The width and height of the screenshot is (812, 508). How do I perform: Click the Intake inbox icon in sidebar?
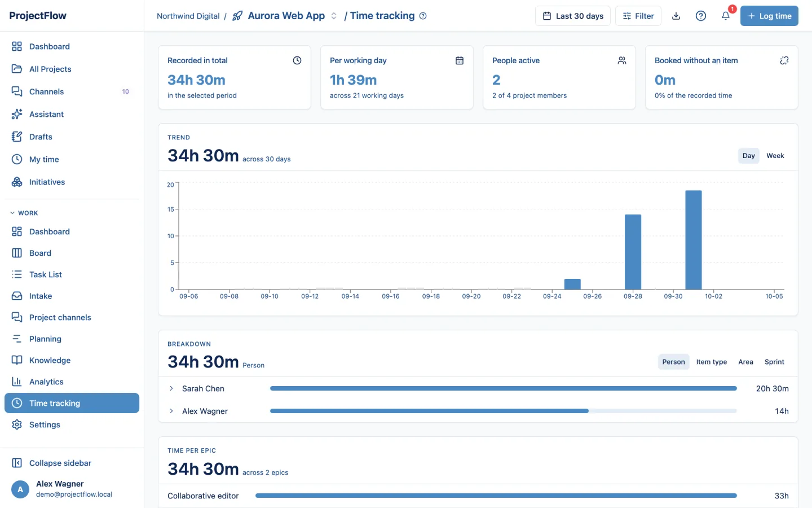pos(17,296)
